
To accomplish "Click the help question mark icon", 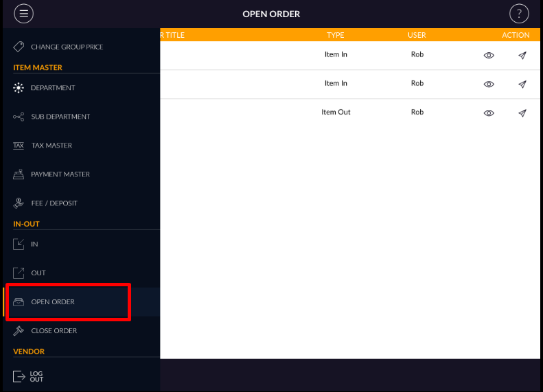I will coord(519,14).
